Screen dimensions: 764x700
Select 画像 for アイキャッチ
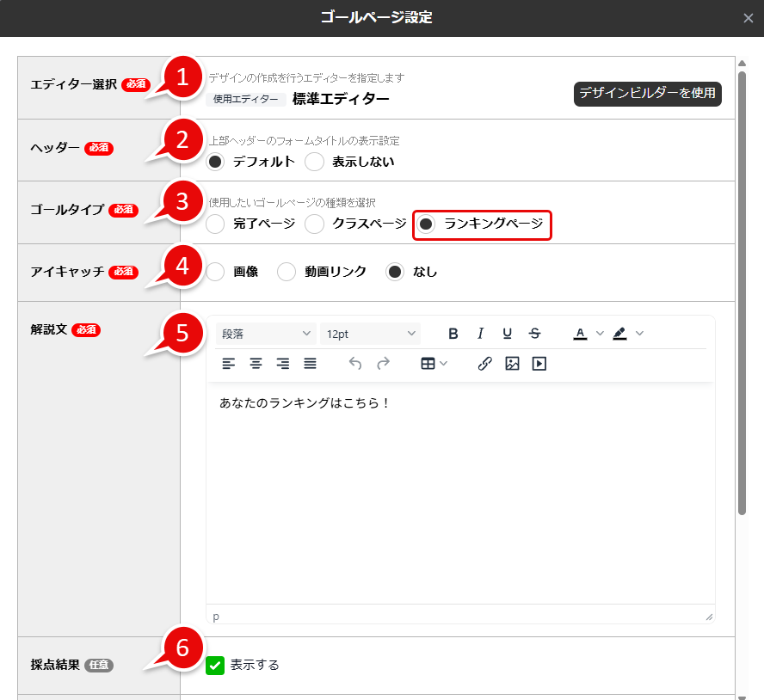click(215, 272)
